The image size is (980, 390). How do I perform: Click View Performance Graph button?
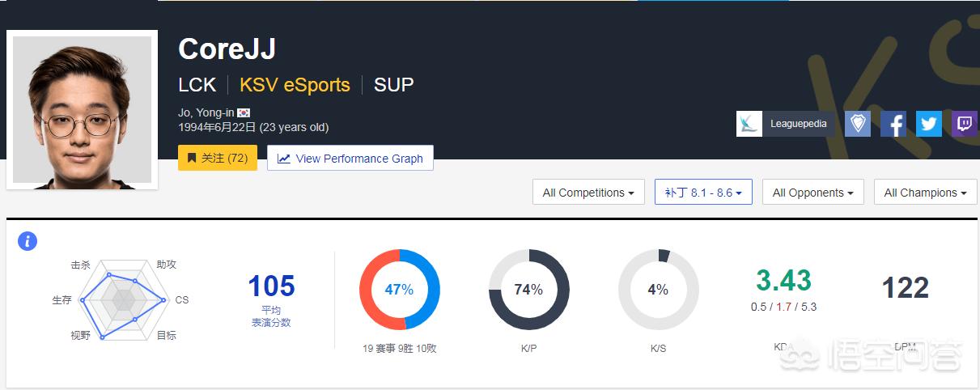point(350,159)
